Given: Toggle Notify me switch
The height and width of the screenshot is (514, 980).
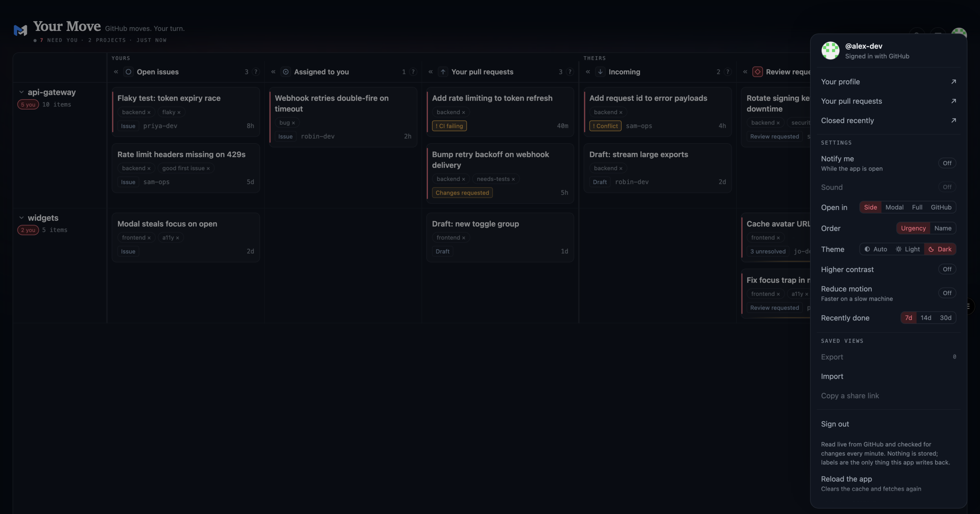Looking at the screenshot, I should [947, 163].
